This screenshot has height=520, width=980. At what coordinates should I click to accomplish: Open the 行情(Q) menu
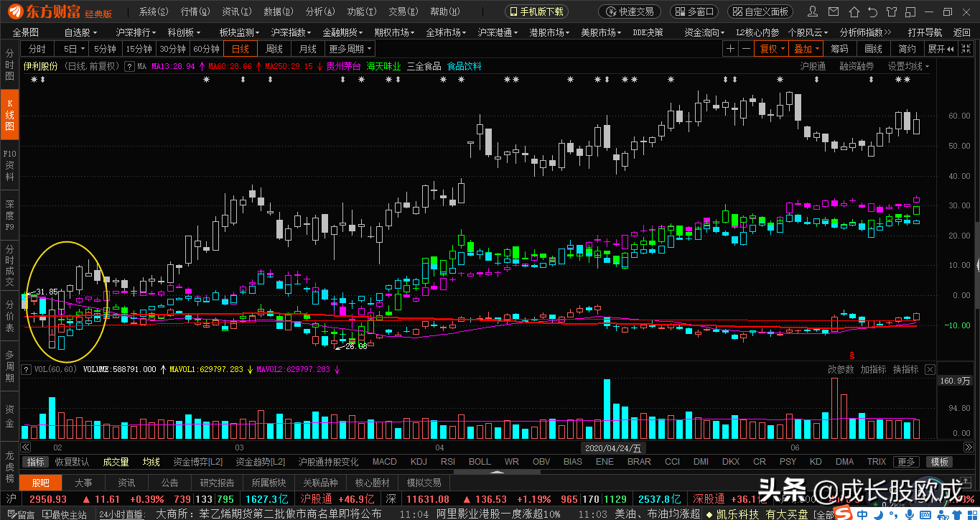tap(195, 11)
